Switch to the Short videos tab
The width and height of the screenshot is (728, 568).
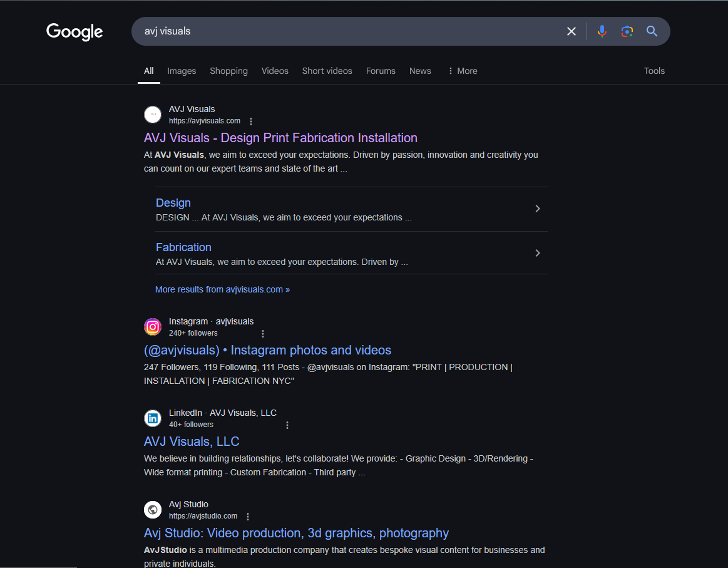tap(327, 71)
